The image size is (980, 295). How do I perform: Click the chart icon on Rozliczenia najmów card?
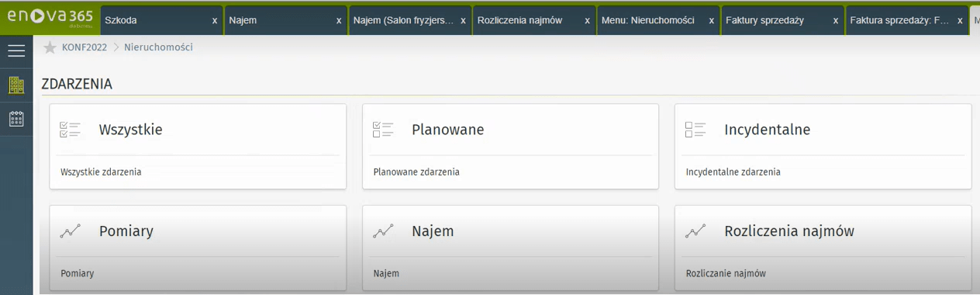point(695,231)
